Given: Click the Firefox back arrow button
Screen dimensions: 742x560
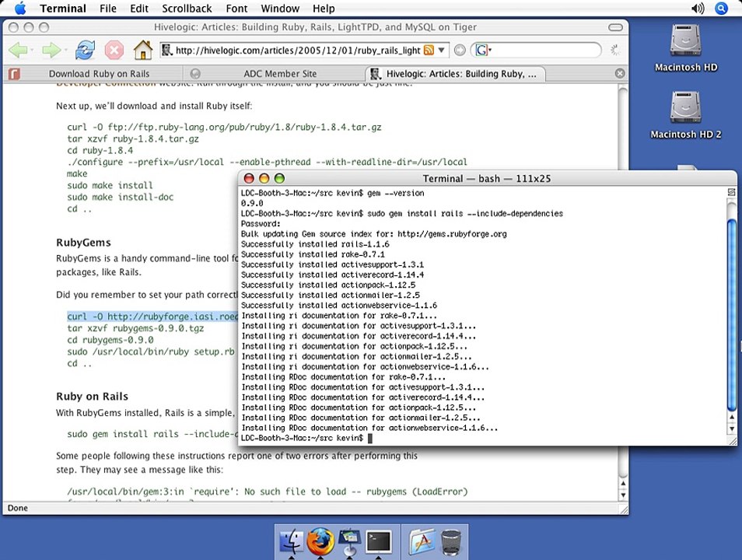Looking at the screenshot, I should click(x=18, y=50).
